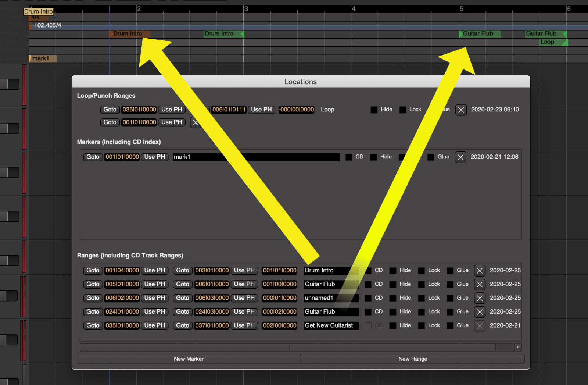588x385 pixels.
Task: Delete the Guitar Flub range starting at 024
Action: (480, 312)
